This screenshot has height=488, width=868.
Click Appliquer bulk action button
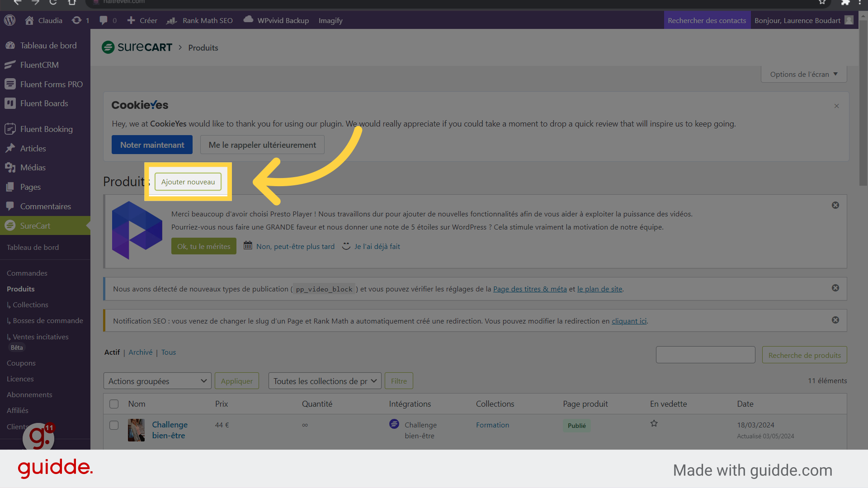point(236,381)
